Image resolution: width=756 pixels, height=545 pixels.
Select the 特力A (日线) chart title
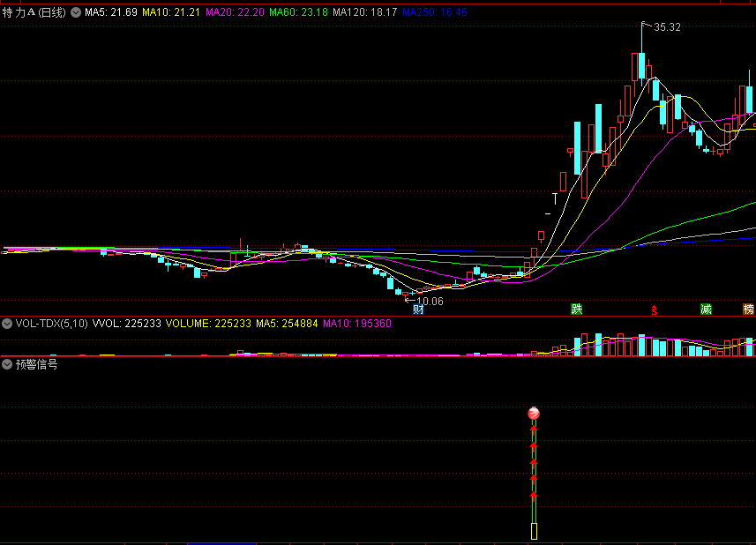point(34,12)
